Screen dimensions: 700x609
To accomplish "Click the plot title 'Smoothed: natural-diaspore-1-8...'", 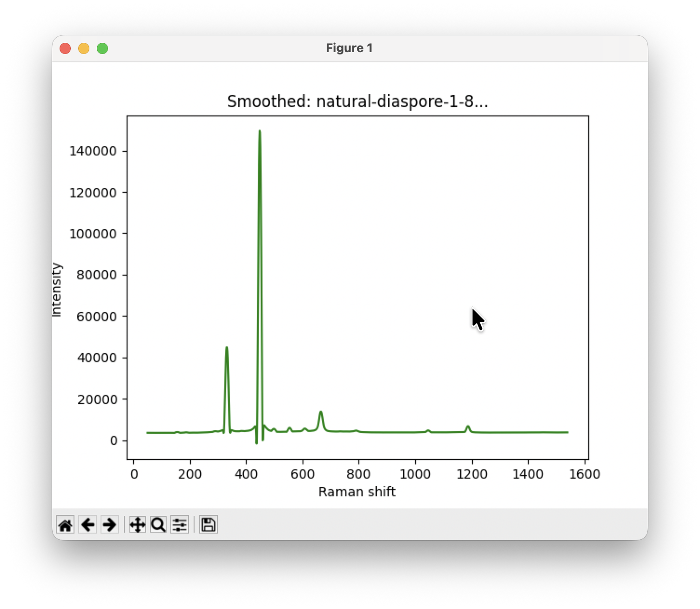I will tap(357, 101).
